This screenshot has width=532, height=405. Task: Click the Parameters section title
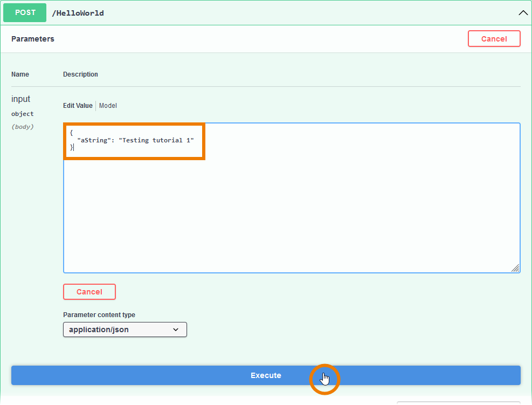point(33,39)
